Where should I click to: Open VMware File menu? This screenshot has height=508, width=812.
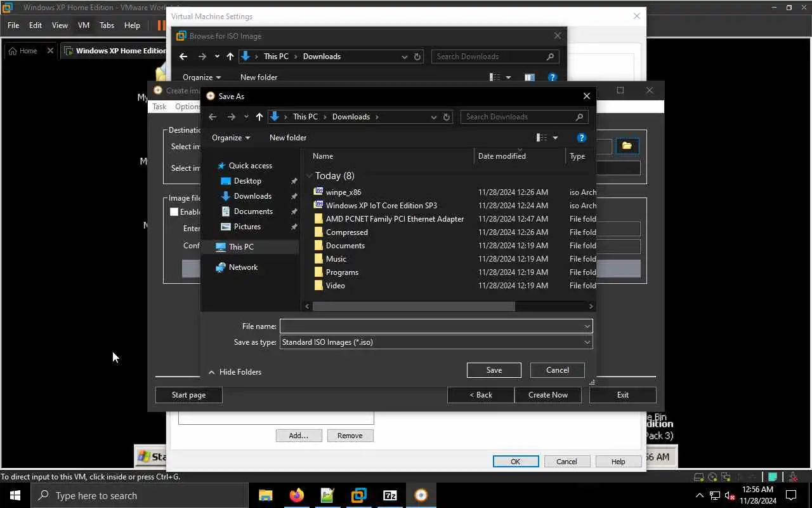click(13, 25)
